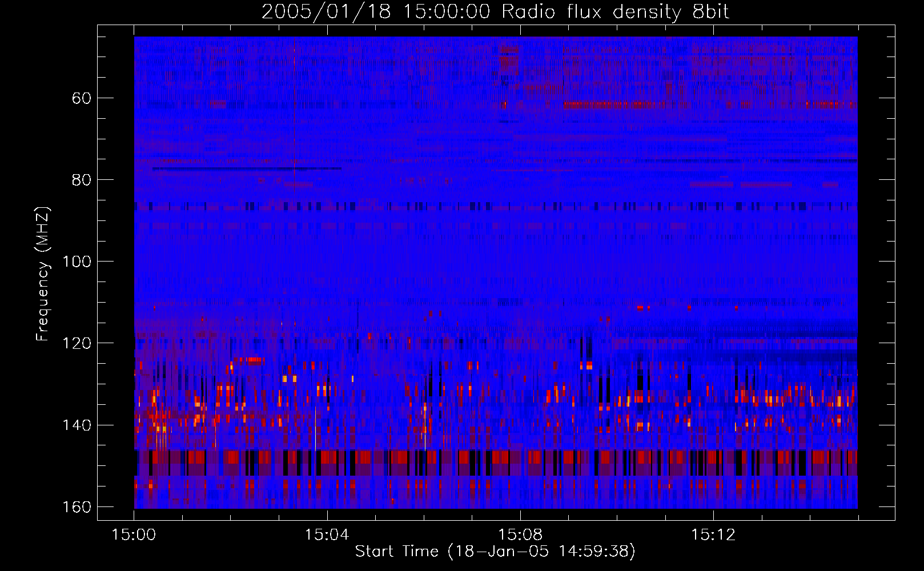The width and height of the screenshot is (924, 571).
Task: Click the "80" frequency tick label
Action: click(x=82, y=180)
